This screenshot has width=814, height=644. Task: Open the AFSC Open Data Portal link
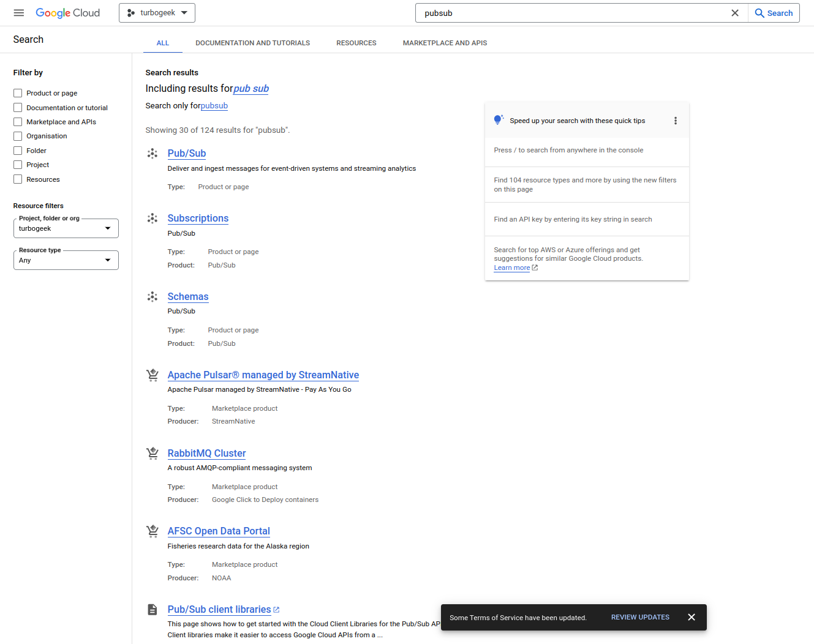tap(219, 531)
